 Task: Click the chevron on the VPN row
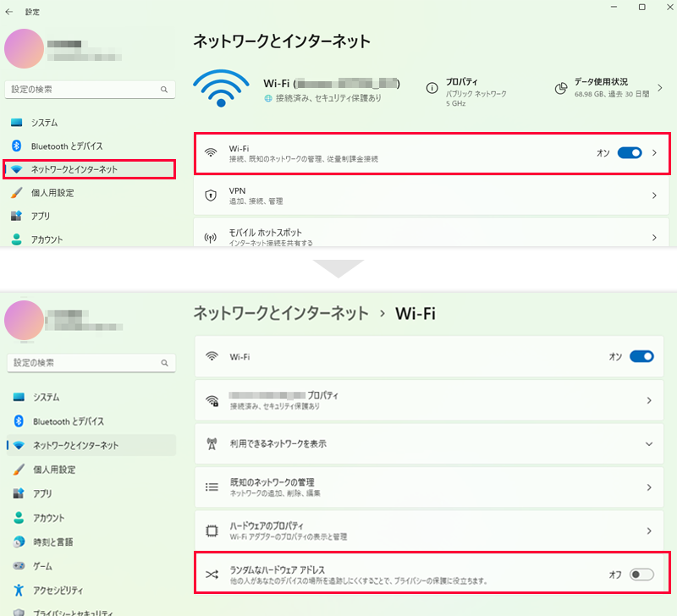pos(654,195)
